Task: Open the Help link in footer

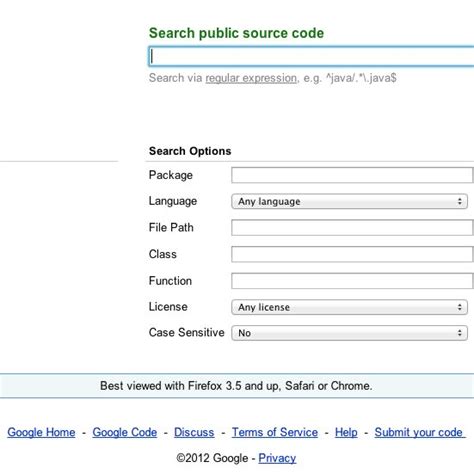Action: [x=346, y=432]
